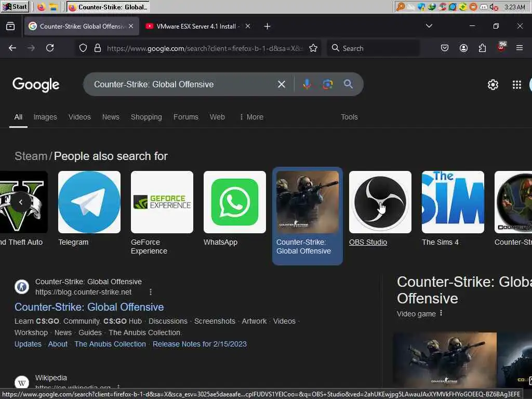Viewport: 532px width, 399px height.
Task: Expand the More search filters menu
Action: 251,117
